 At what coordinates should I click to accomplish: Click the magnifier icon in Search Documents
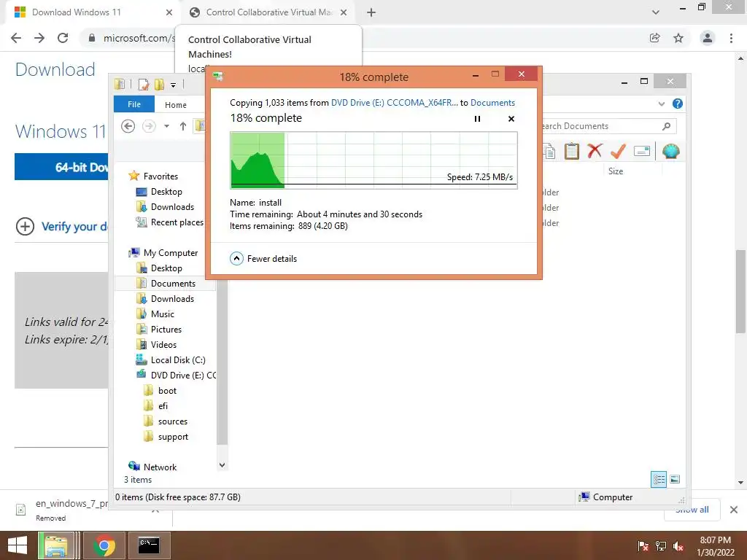tap(667, 126)
